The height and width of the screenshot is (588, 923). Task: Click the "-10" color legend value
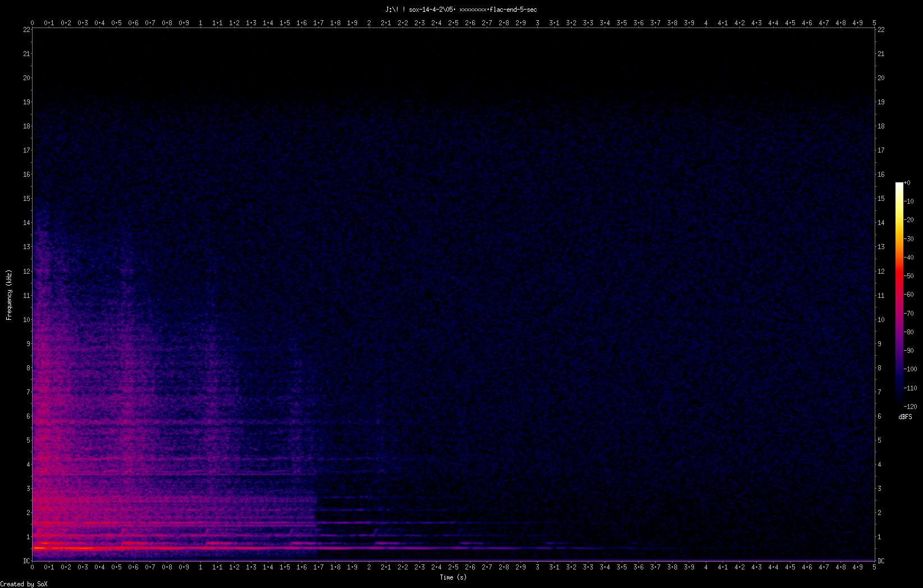[909, 201]
